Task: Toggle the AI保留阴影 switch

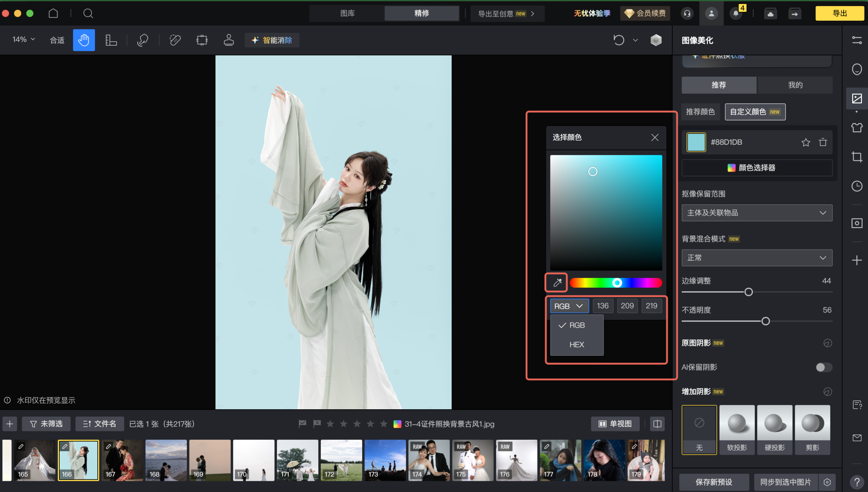Action: pyautogui.click(x=824, y=367)
